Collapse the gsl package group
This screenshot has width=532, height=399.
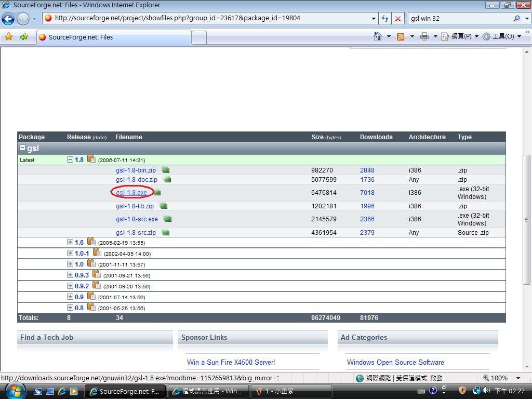22,148
